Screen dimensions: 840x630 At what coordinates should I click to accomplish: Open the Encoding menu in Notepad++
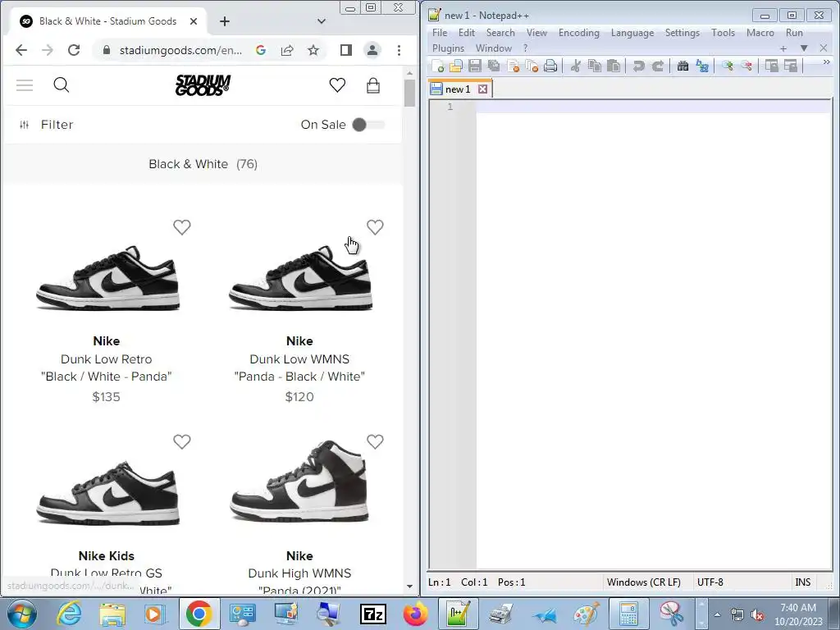point(578,33)
